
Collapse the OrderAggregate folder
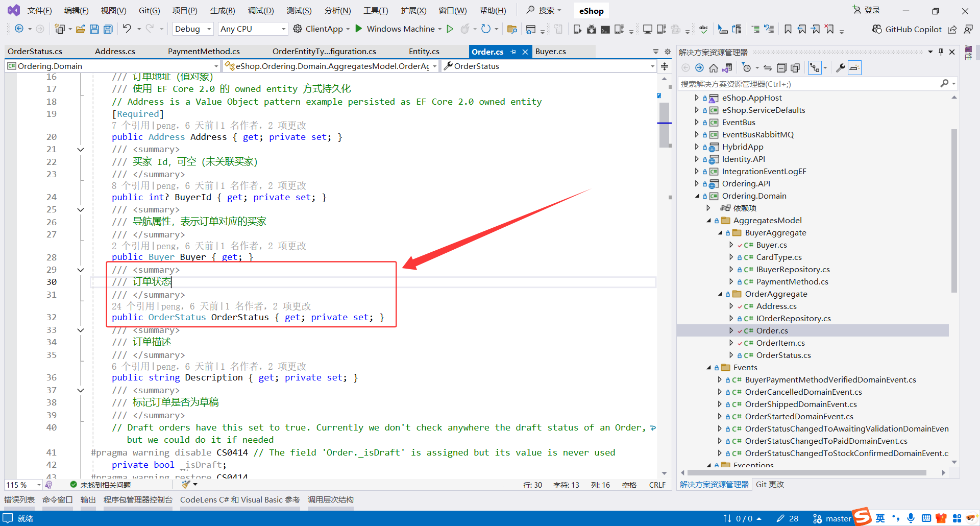720,294
